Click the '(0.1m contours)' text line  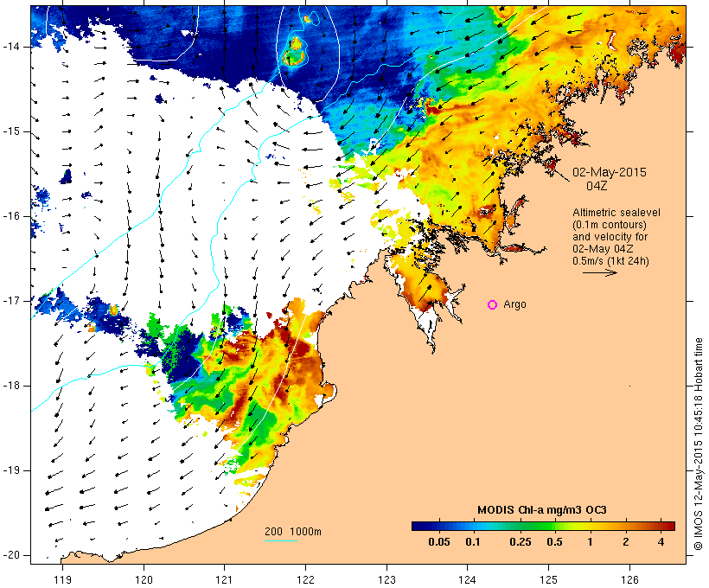pos(610,225)
